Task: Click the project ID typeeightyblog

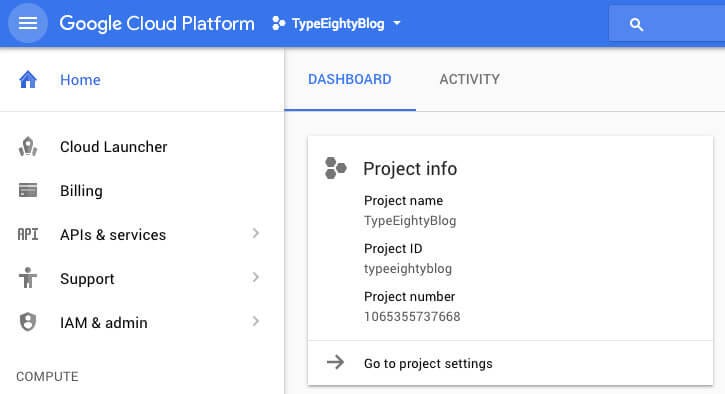Action: pyautogui.click(x=408, y=269)
